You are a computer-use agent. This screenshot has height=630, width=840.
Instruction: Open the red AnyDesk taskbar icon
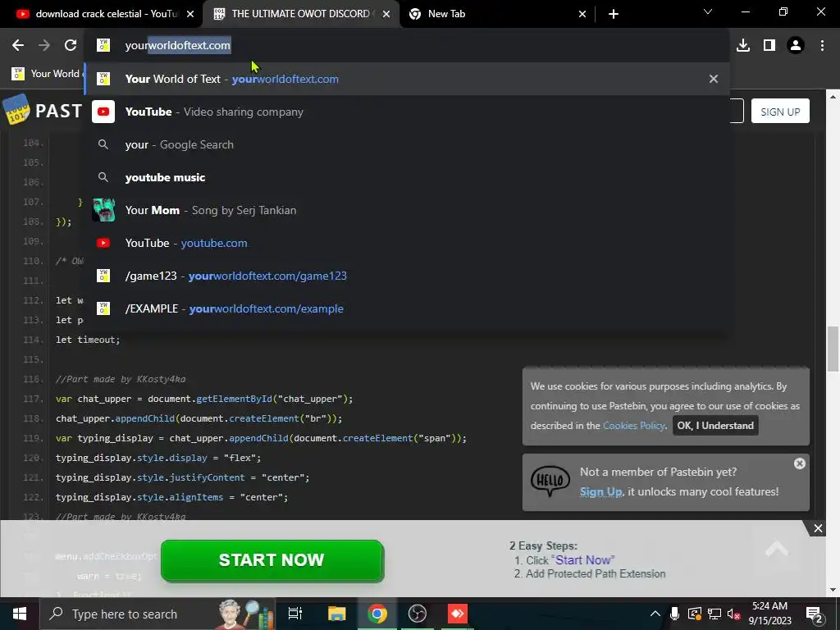458,614
